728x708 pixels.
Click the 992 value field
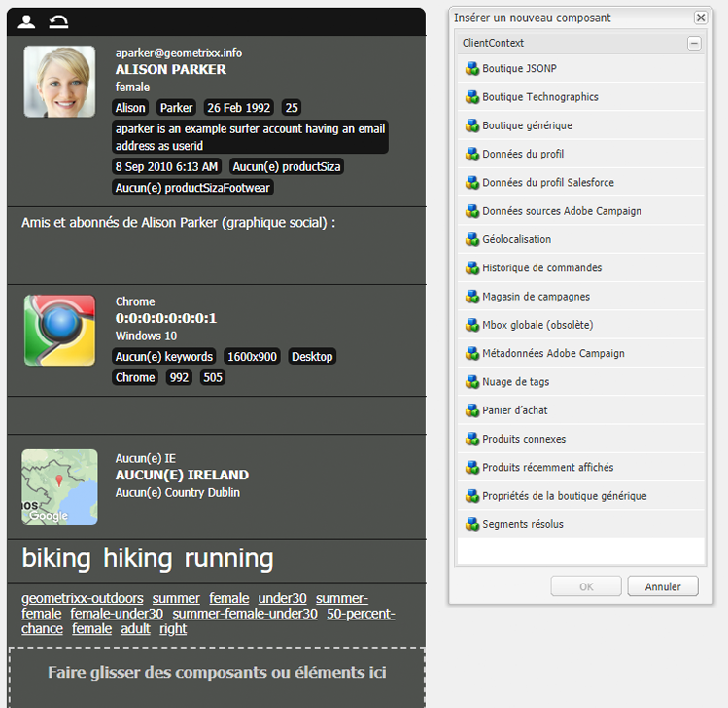tap(179, 377)
